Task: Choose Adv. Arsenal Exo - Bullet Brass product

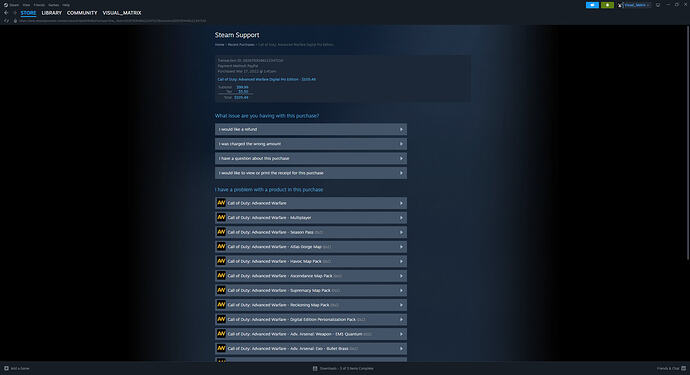Action: 311,348
